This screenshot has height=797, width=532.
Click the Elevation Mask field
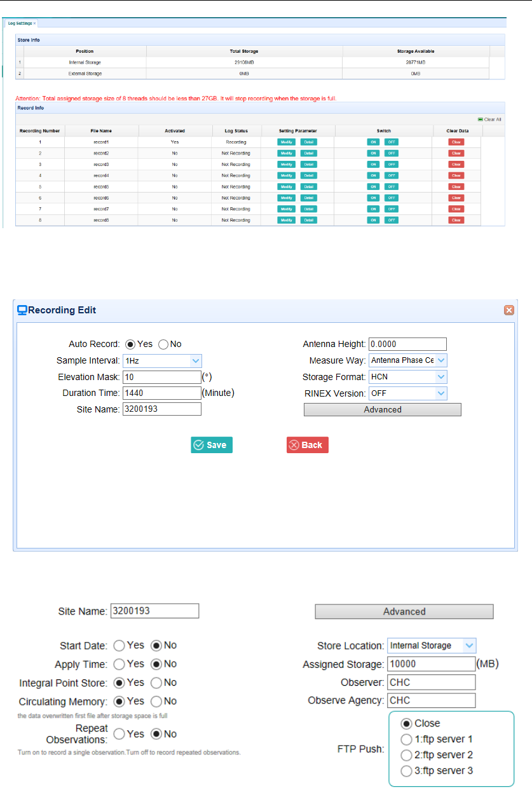[x=162, y=377]
